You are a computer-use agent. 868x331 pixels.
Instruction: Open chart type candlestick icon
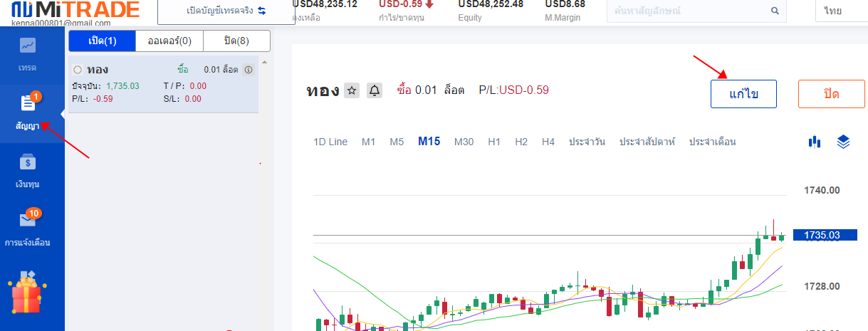coord(815,142)
